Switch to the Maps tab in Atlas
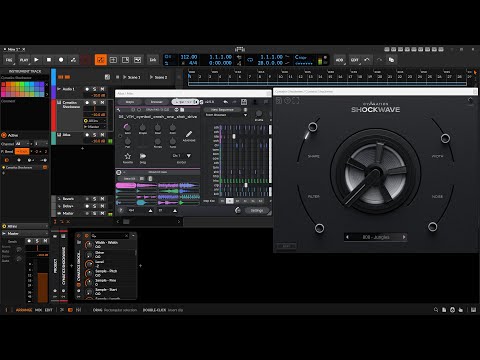Image resolution: width=480 pixels, height=360 pixels. click(x=130, y=102)
